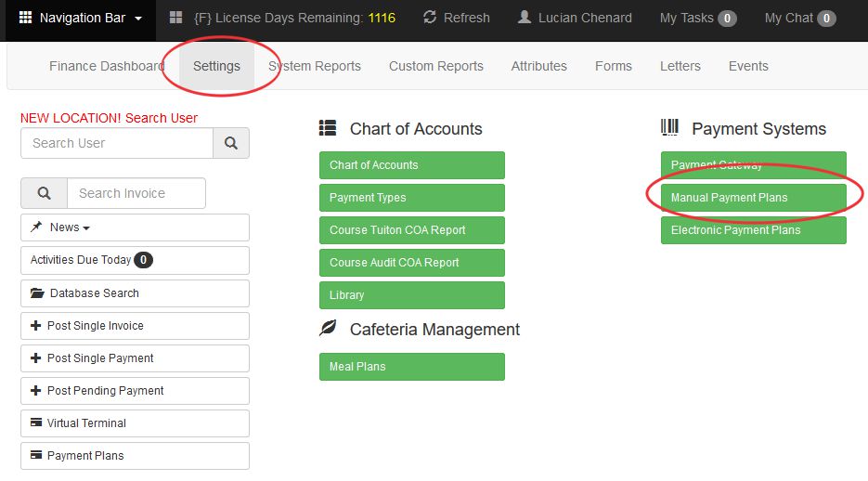Image resolution: width=868 pixels, height=481 pixels.
Task: Click the License Days Remaining 1116 text
Action: coord(295,18)
